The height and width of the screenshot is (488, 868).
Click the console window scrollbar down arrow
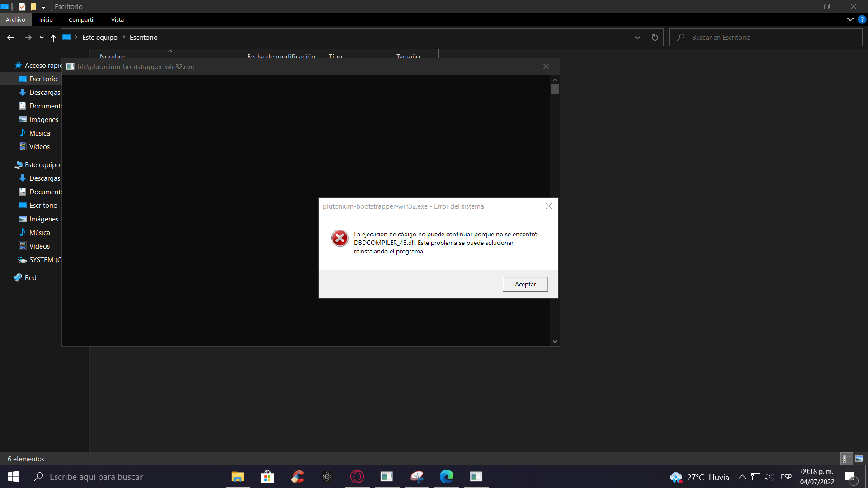pos(555,341)
